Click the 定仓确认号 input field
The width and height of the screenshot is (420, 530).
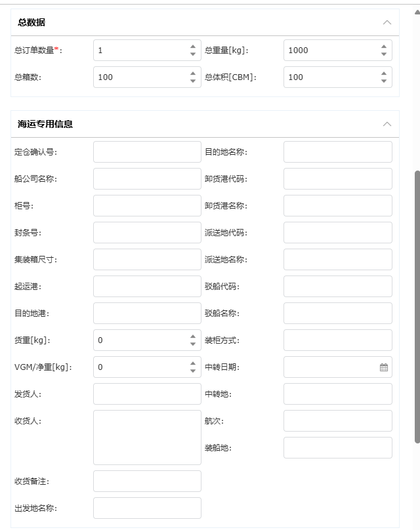(x=147, y=152)
